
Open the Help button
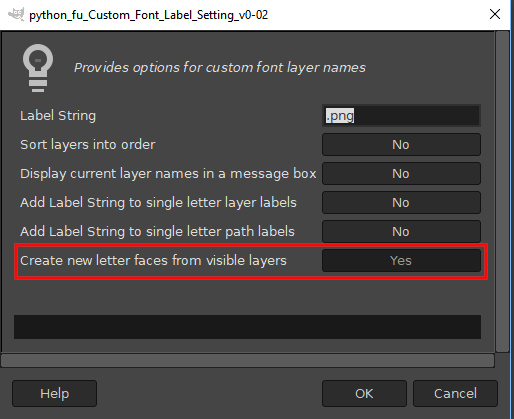point(55,394)
